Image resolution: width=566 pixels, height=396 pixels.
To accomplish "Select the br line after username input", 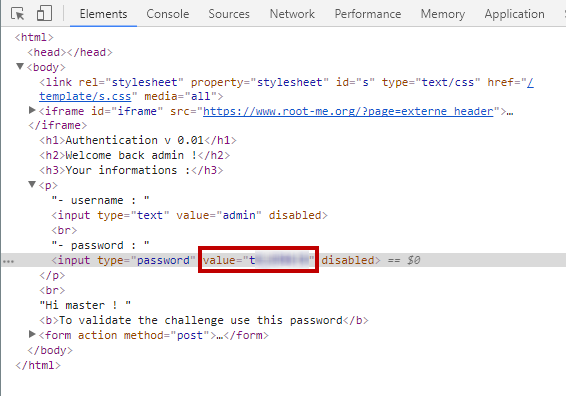I will click(64, 230).
